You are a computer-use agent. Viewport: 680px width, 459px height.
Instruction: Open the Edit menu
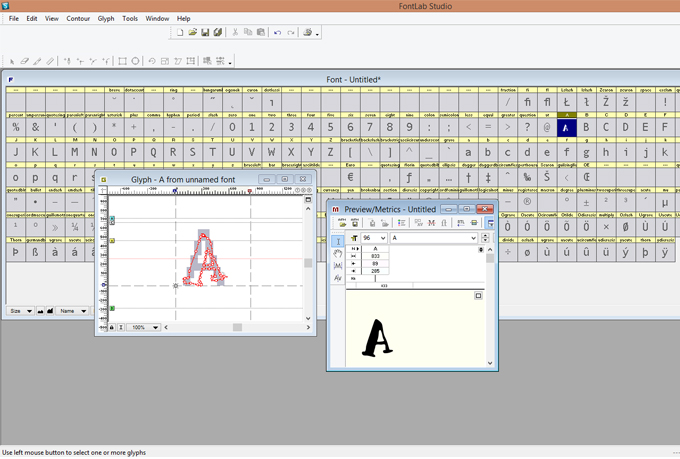point(32,19)
